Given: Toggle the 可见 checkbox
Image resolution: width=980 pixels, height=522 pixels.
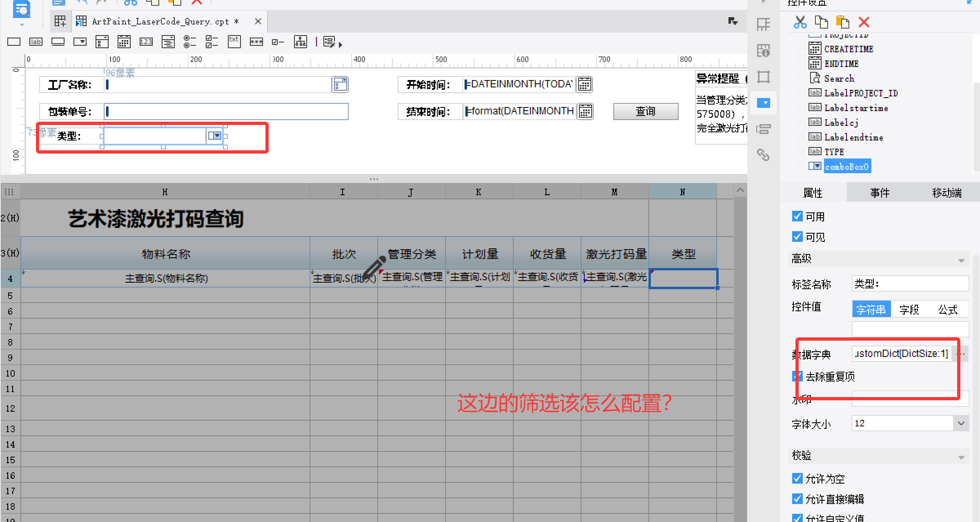Looking at the screenshot, I should coord(797,236).
